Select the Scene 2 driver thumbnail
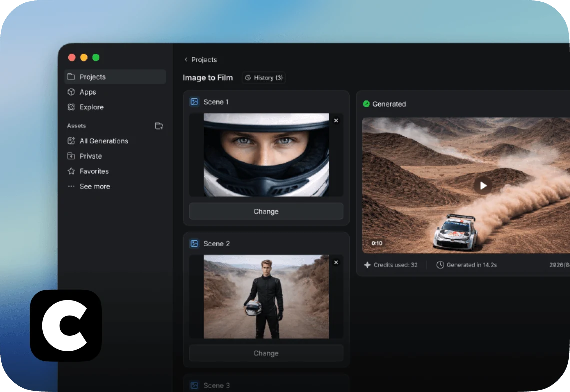 tap(266, 296)
